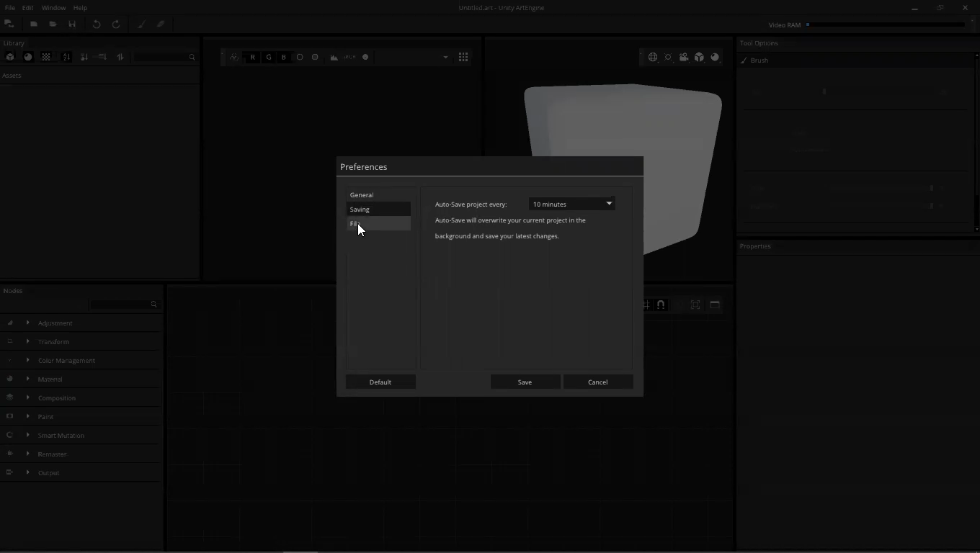
Task: Click the Cancel button in Preferences
Action: [x=598, y=382]
